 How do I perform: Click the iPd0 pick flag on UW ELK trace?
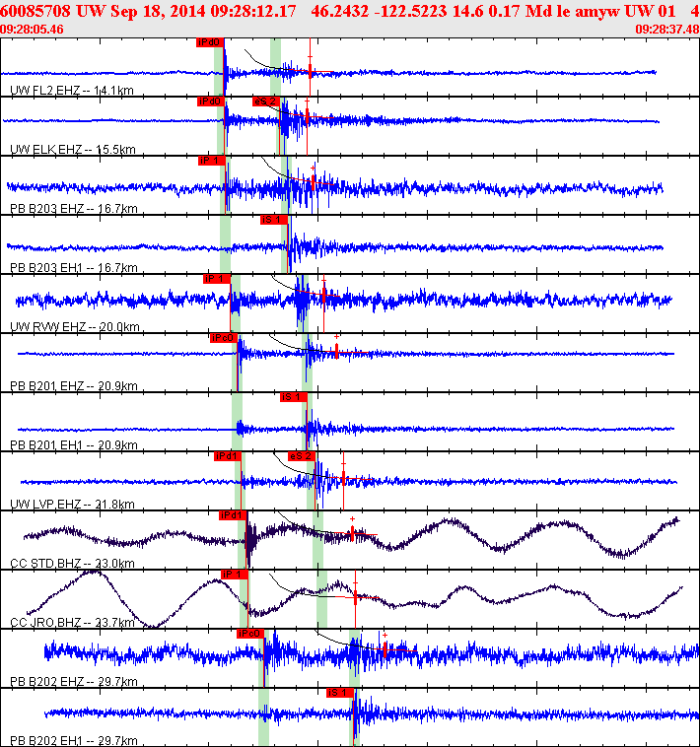[x=211, y=102]
